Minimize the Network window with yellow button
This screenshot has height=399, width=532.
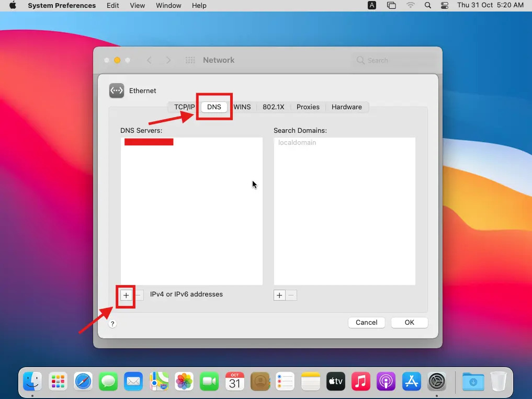tap(117, 60)
